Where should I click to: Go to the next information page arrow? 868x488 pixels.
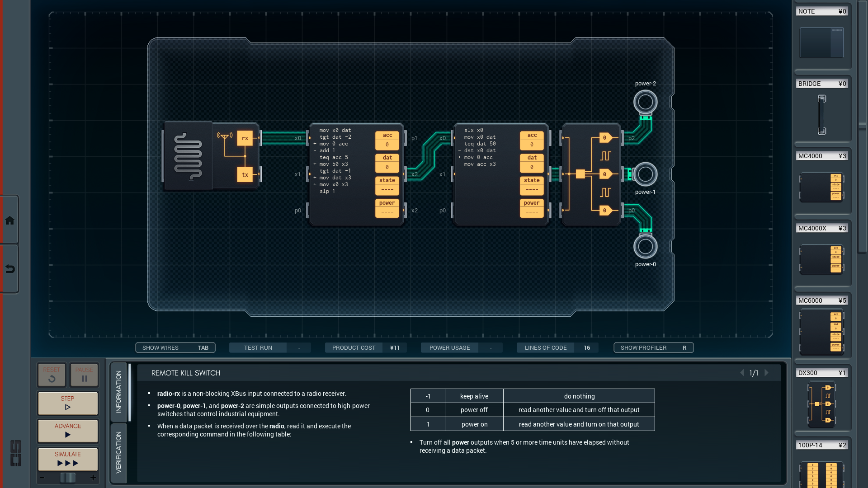(766, 373)
